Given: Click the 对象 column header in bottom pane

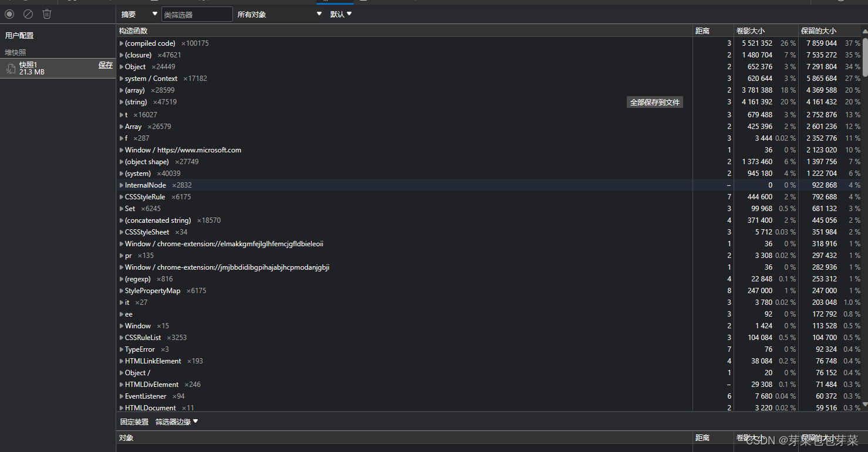Looking at the screenshot, I should 404,438.
